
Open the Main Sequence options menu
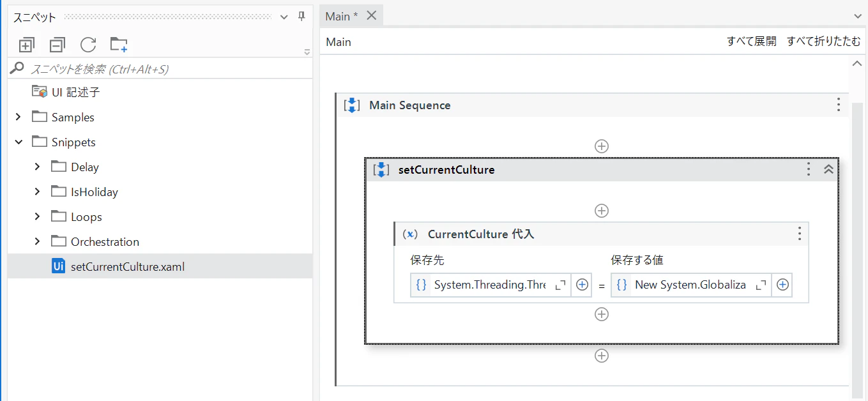(838, 105)
